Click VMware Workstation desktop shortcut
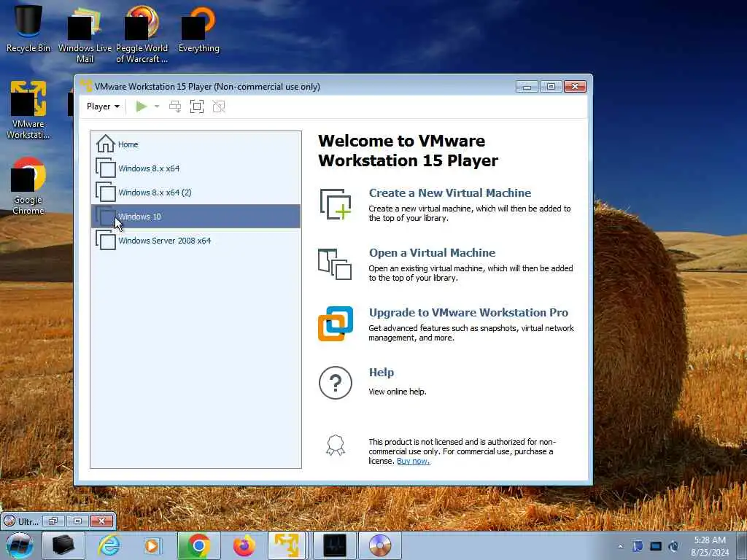Image resolution: width=747 pixels, height=560 pixels. point(28,110)
